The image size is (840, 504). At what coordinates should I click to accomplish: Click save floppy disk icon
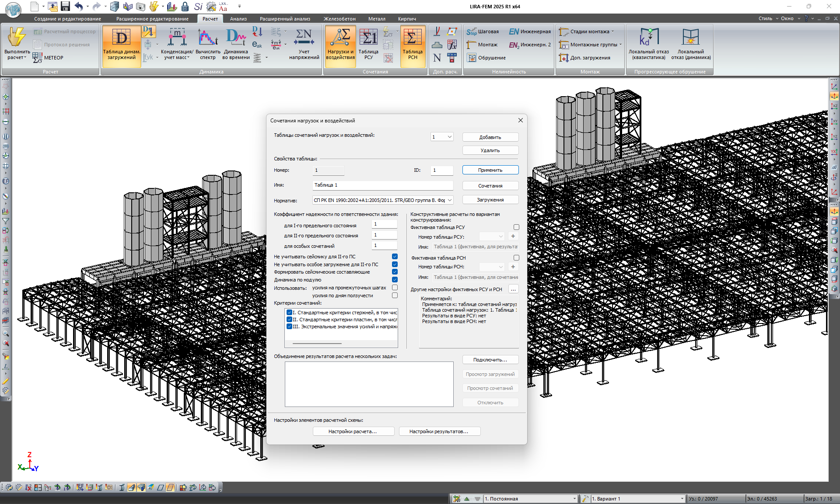pos(66,6)
